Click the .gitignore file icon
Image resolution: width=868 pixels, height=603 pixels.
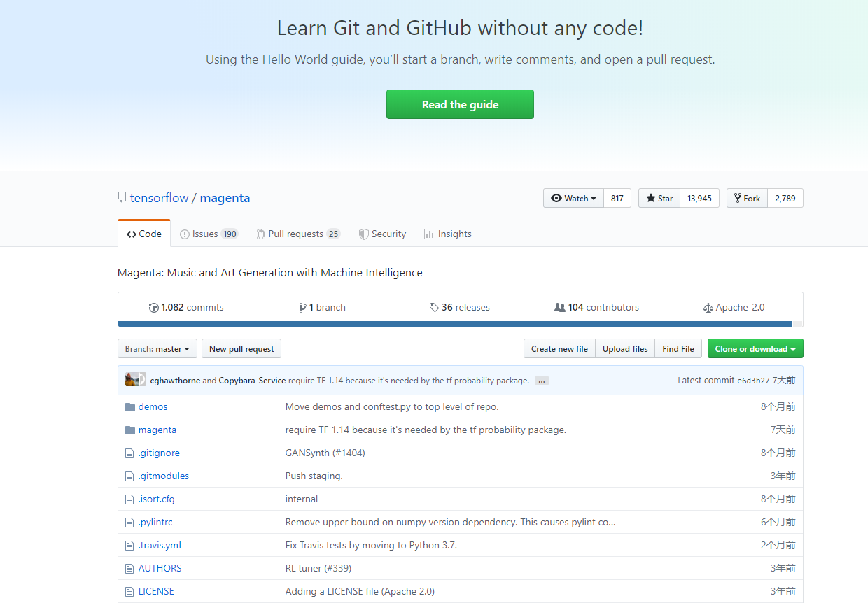[x=129, y=453]
